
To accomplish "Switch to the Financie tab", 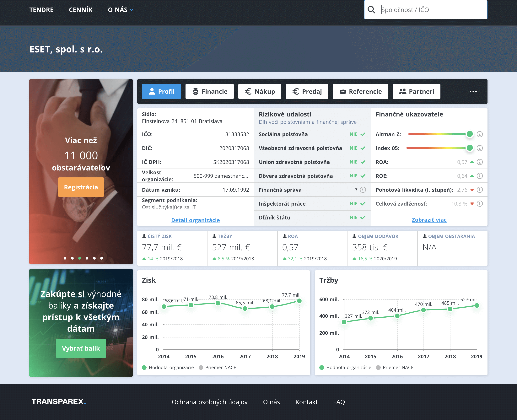I will pyautogui.click(x=209, y=91).
